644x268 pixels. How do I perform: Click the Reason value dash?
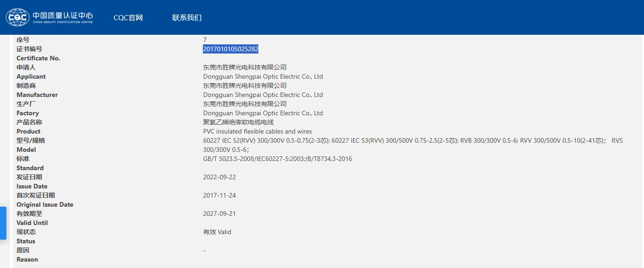click(x=204, y=250)
